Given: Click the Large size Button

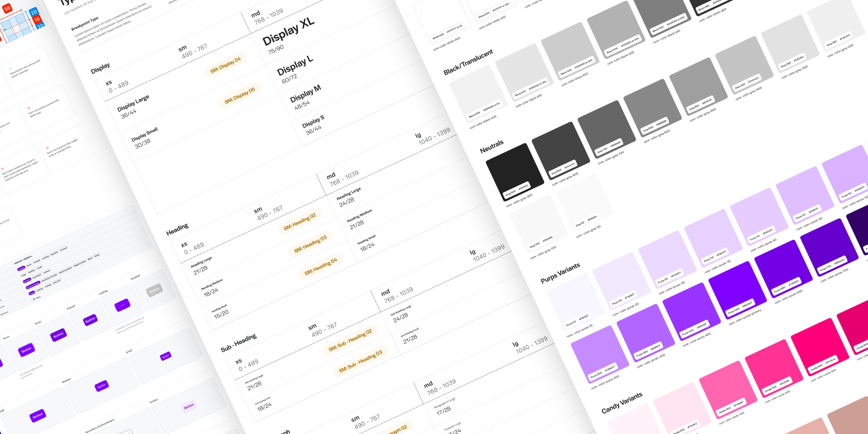Looking at the screenshot, I should point(38,416).
